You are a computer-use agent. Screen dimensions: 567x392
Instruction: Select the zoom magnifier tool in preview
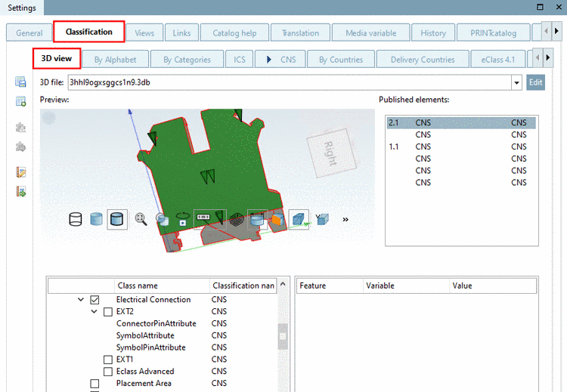141,219
